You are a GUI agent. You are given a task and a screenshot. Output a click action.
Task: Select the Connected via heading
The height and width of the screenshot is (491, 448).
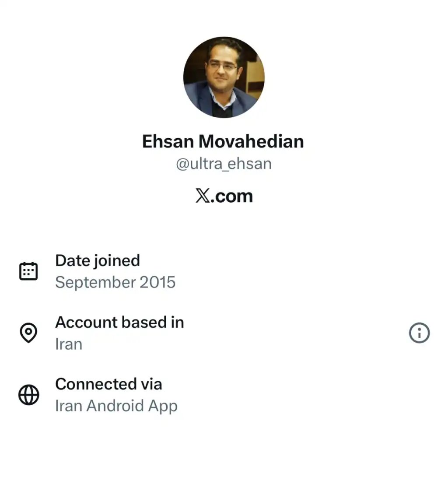[109, 384]
